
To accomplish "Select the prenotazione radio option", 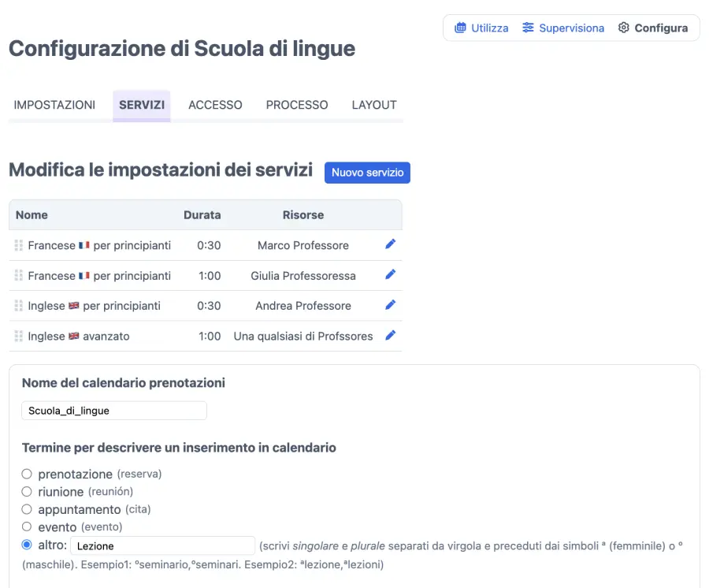I will tap(26, 474).
